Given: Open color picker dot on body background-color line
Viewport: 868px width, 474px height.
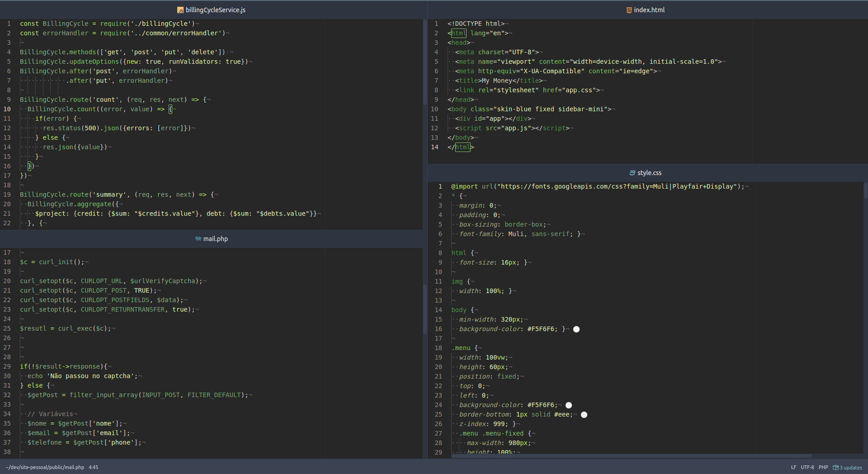Looking at the screenshot, I should (576, 329).
